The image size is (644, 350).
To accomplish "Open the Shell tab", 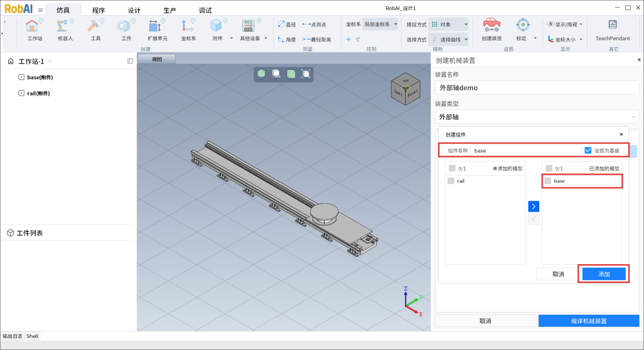I will pyautogui.click(x=32, y=336).
